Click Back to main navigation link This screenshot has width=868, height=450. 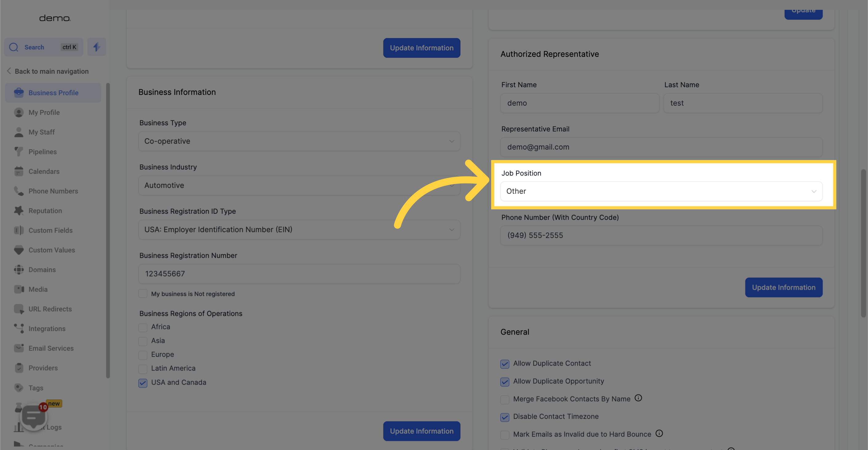coord(52,71)
